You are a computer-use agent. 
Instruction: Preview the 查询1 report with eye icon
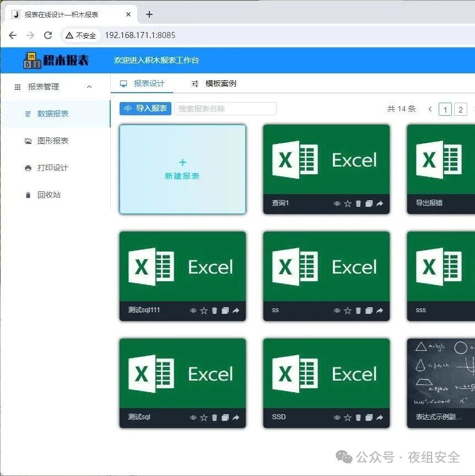pyautogui.click(x=337, y=204)
